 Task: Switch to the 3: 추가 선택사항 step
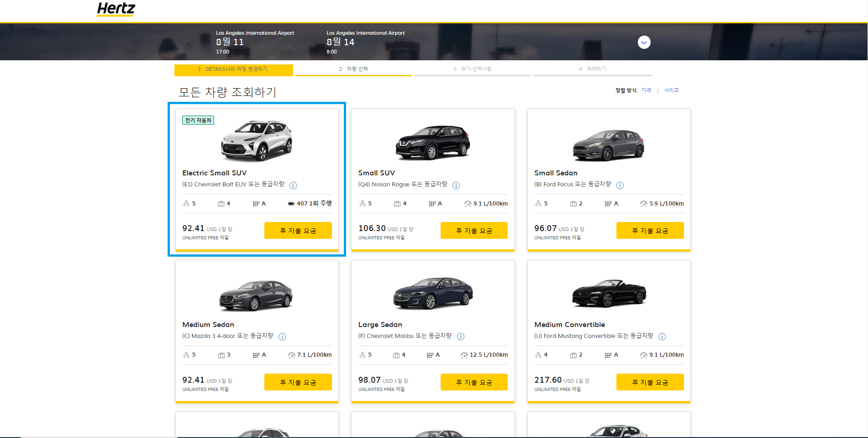(x=473, y=69)
